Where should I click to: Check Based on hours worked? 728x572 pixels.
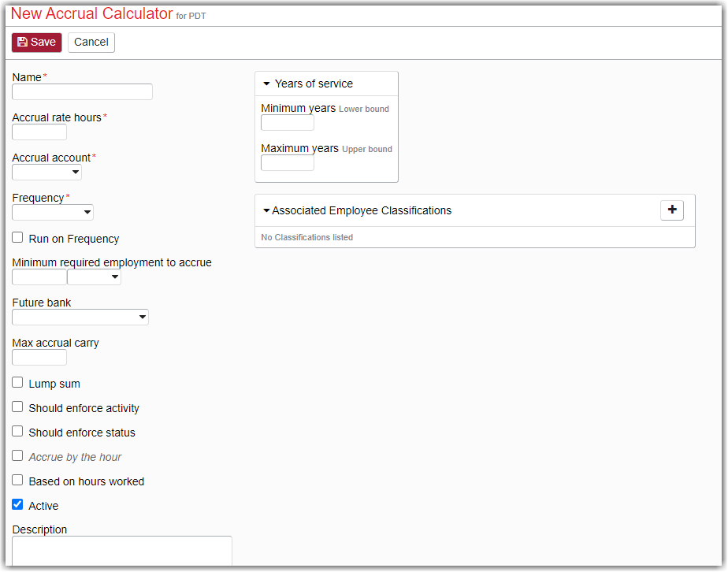click(x=17, y=480)
